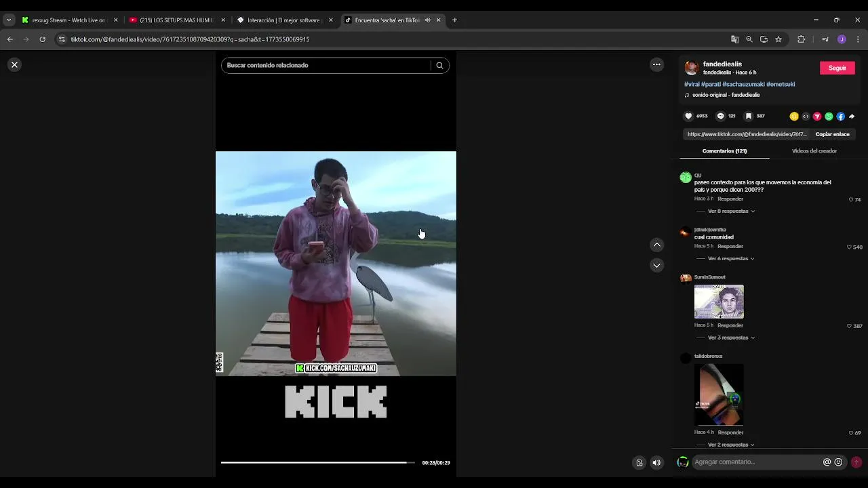Image resolution: width=868 pixels, height=488 pixels.
Task: Seek on the video progress bar
Action: (317, 463)
